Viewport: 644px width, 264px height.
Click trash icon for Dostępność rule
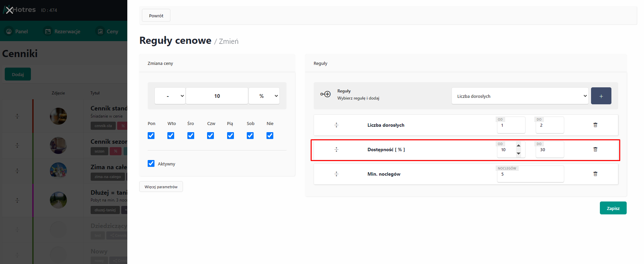coord(595,149)
